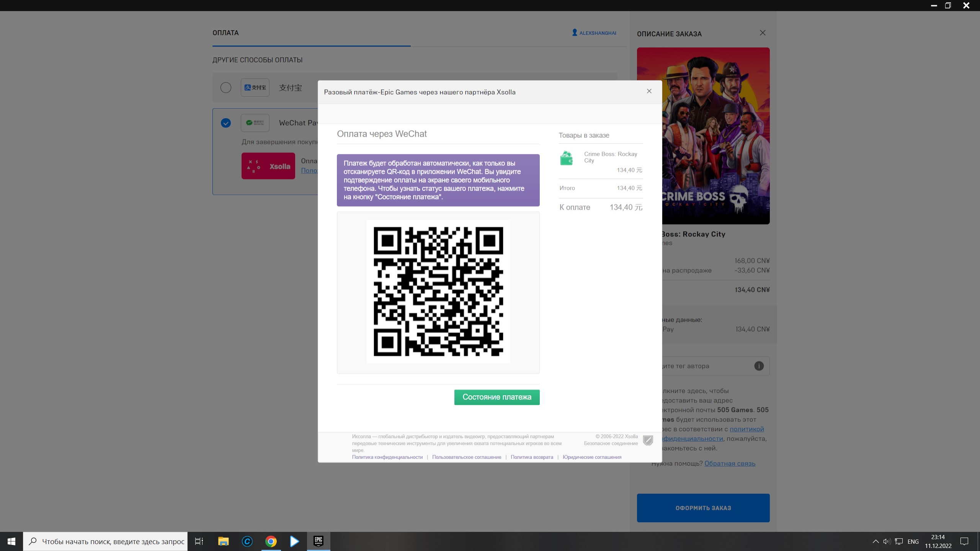Click the ОФОРМИТЬ ЗАКАЗ button
Viewport: 980px width, 551px height.
[703, 508]
